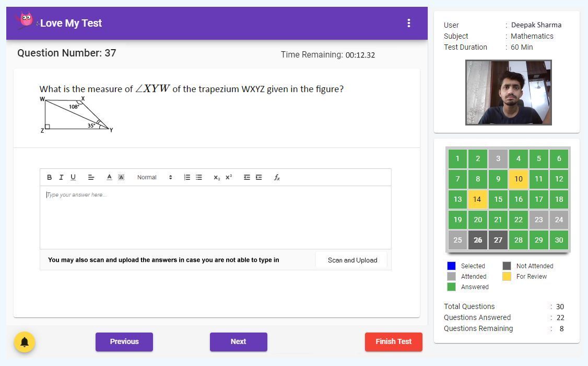Click the Love My Test owl logo

26,20
